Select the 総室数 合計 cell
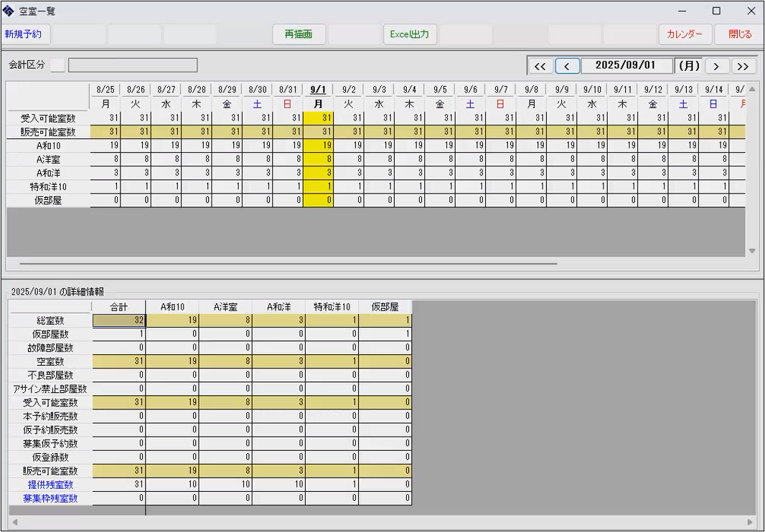Viewport: 765px width, 532px height. coord(119,321)
